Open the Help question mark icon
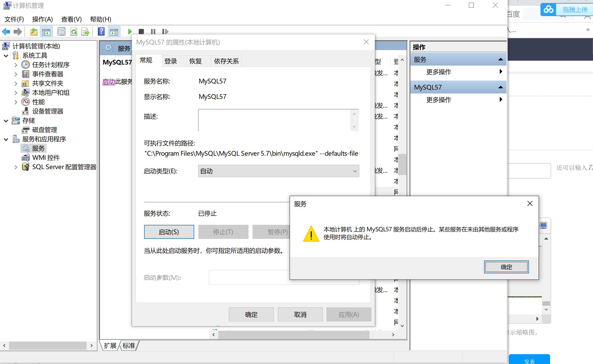 click(101, 32)
